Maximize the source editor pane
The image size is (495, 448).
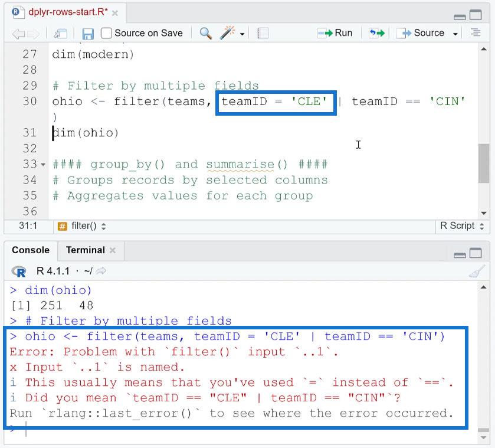coord(476,15)
